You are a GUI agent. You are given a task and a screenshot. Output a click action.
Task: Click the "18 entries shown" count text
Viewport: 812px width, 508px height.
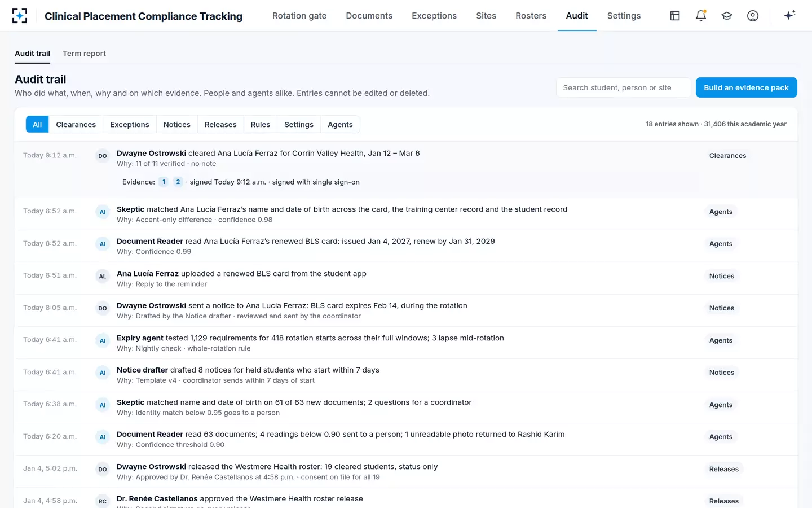pos(672,124)
